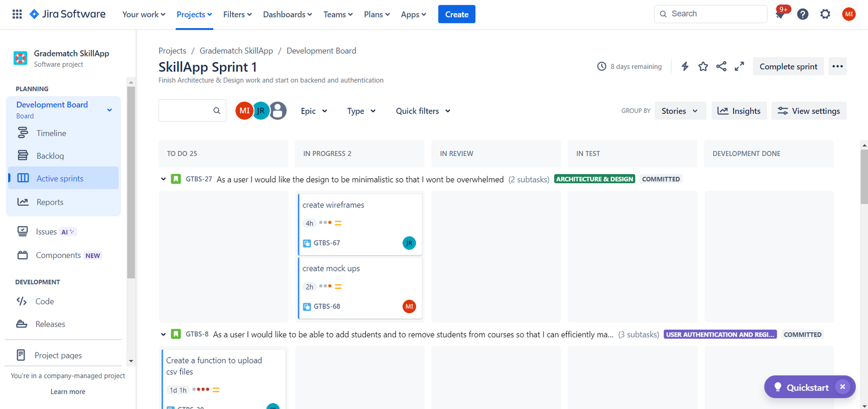This screenshot has width=868, height=409.
Task: Click the Jira Software logo
Action: [68, 14]
